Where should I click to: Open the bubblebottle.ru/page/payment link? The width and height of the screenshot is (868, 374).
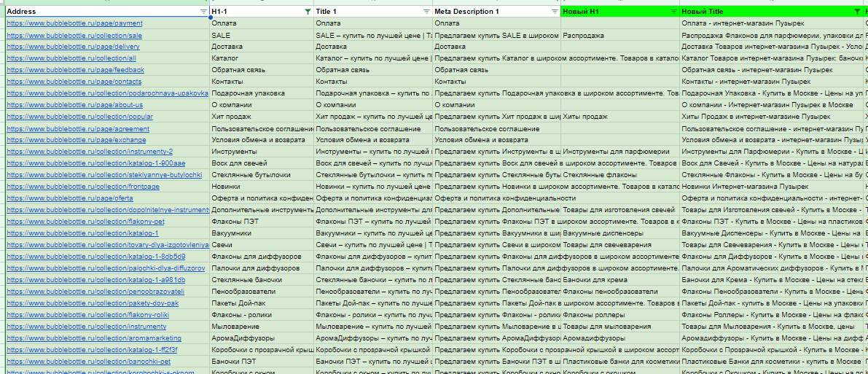[74, 23]
